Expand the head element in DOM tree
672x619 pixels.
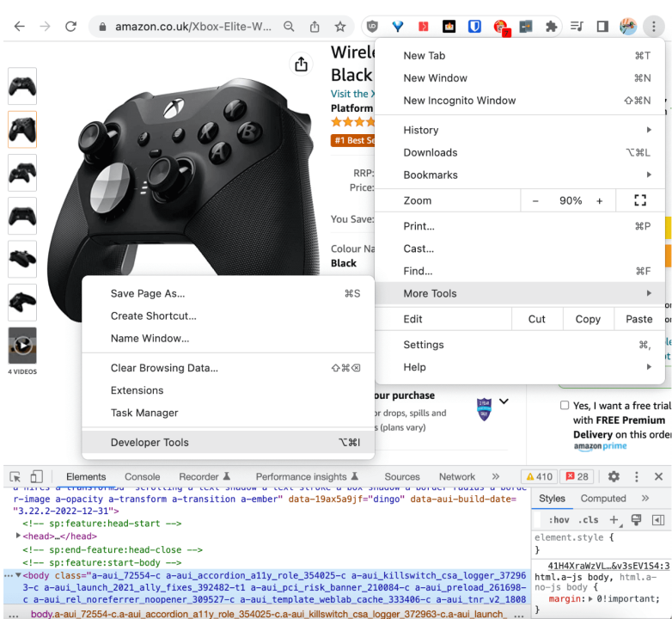tap(18, 536)
